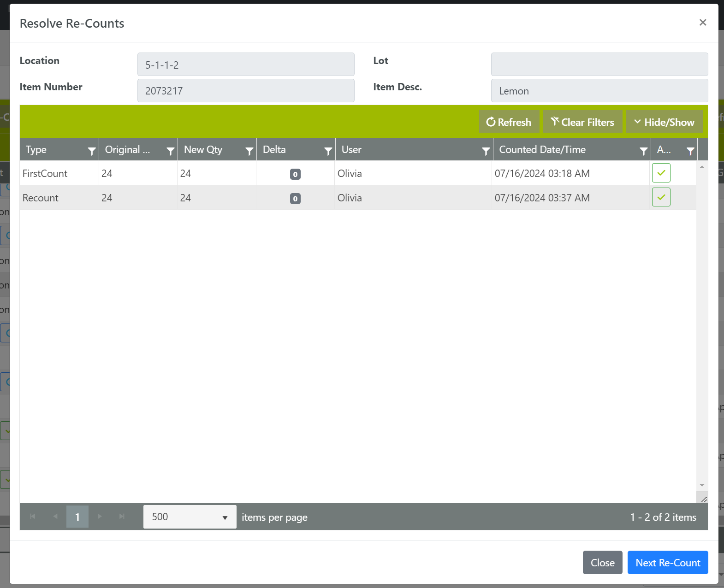The height and width of the screenshot is (588, 724).
Task: Open the items per page dropdown
Action: 190,517
